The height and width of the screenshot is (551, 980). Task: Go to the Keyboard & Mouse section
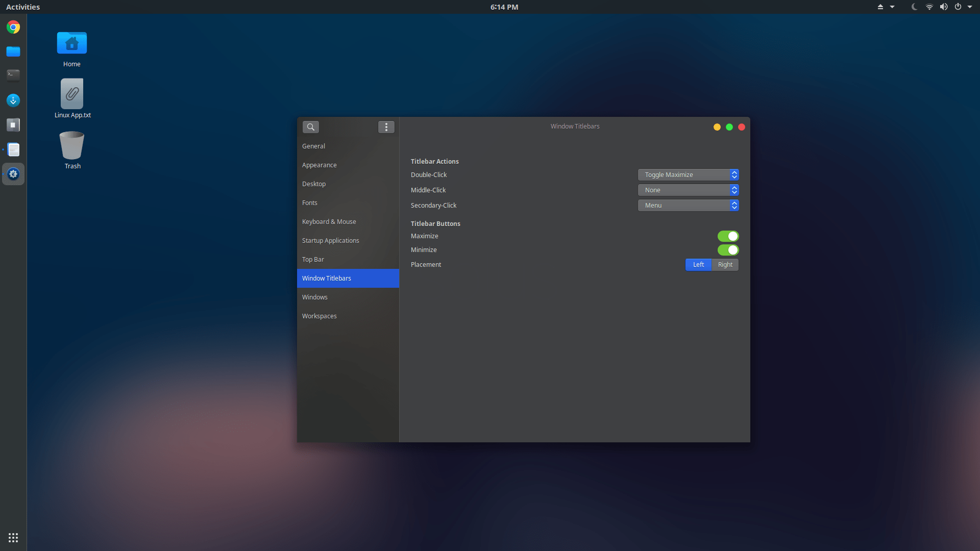[329, 222]
